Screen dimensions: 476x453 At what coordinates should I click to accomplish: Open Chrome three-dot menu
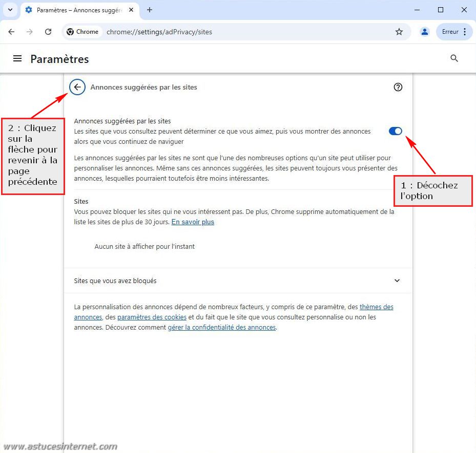click(x=465, y=32)
